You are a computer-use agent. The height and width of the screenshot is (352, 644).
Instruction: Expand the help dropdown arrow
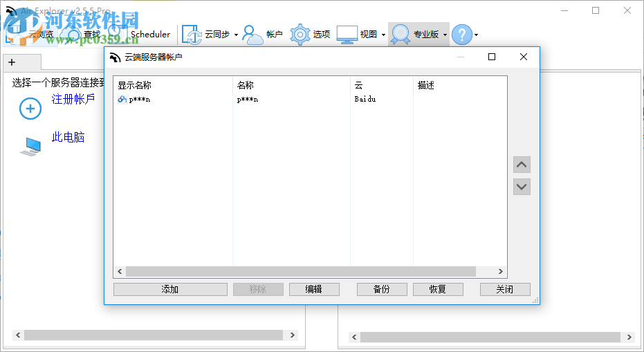click(x=476, y=35)
